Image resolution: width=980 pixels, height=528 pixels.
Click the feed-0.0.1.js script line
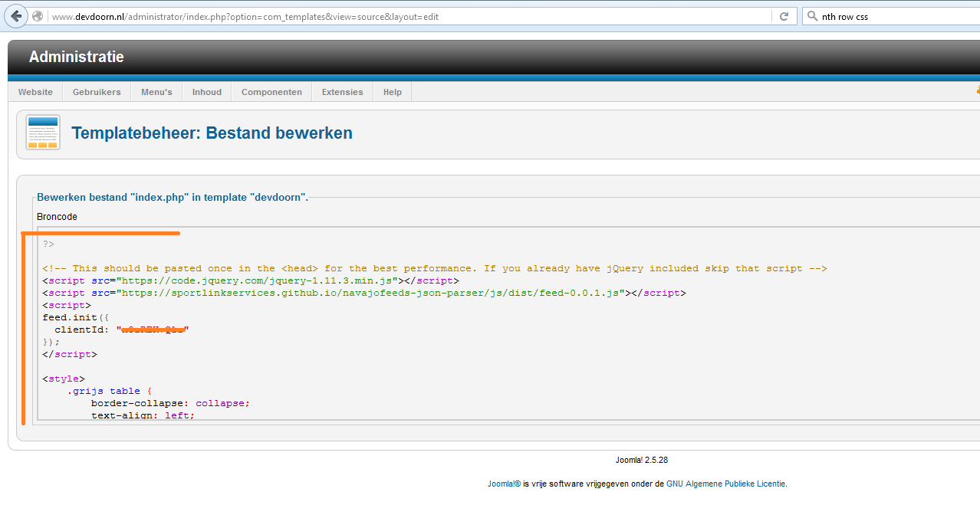tap(364, 293)
